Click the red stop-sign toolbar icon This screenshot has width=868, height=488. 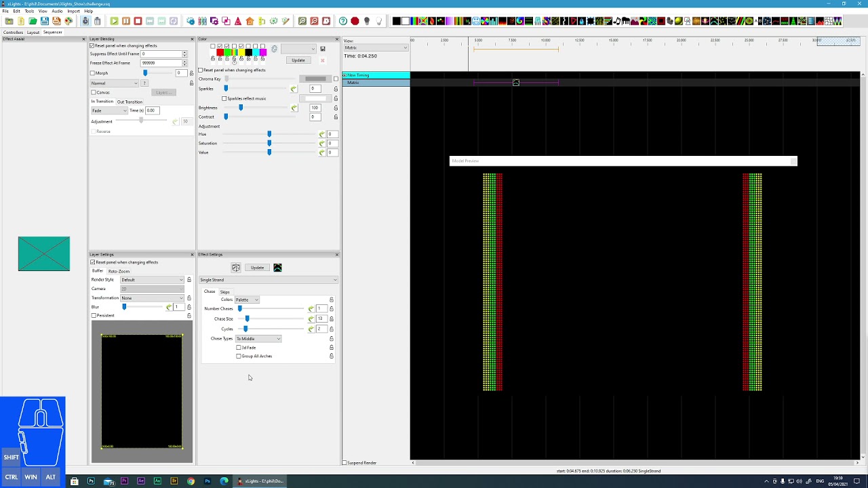coord(355,21)
